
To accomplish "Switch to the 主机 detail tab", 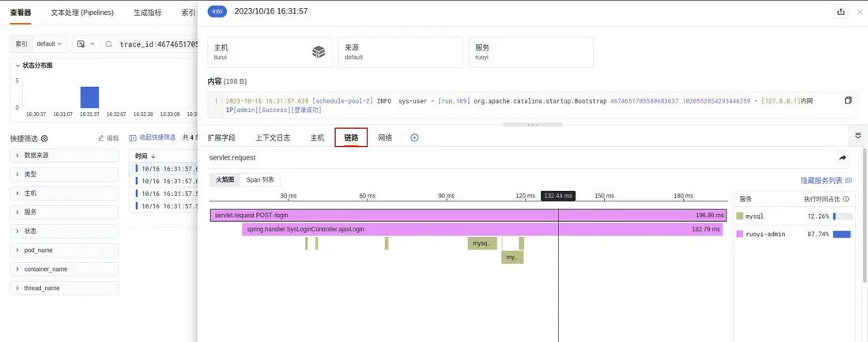I will [x=317, y=137].
